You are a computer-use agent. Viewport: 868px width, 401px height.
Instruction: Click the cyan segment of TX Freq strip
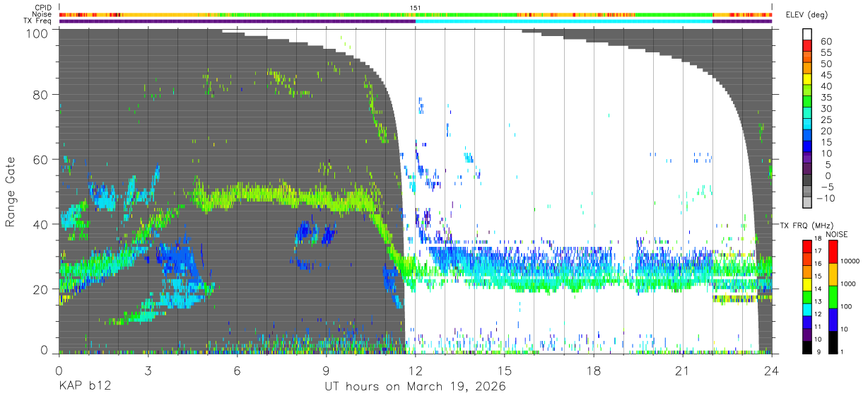coord(563,21)
